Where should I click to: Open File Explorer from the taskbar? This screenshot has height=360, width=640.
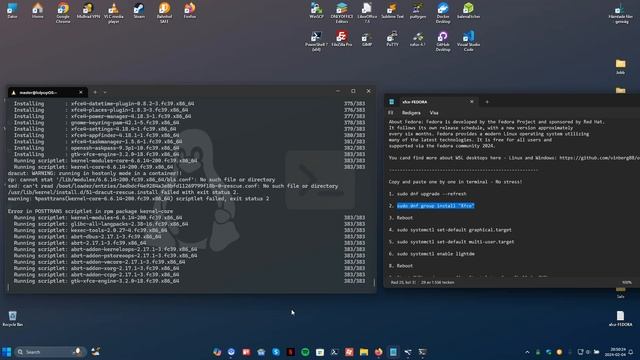[x=364, y=352]
